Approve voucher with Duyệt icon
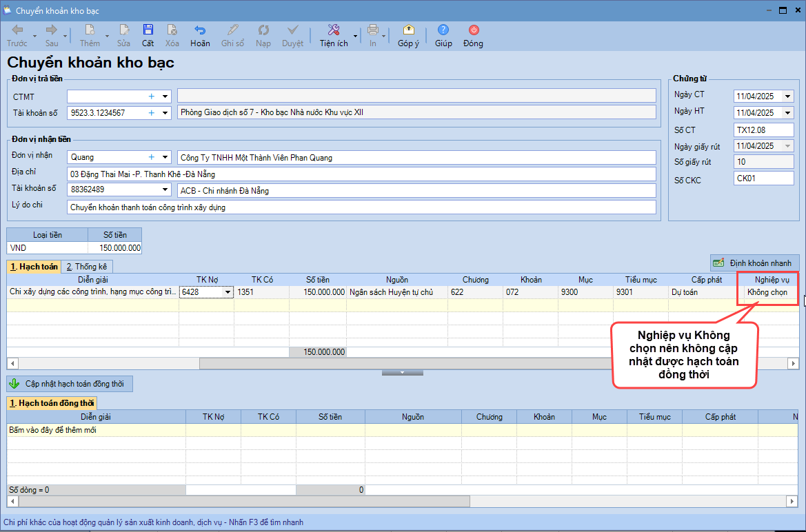Viewport: 806px width, 532px height. 292,36
